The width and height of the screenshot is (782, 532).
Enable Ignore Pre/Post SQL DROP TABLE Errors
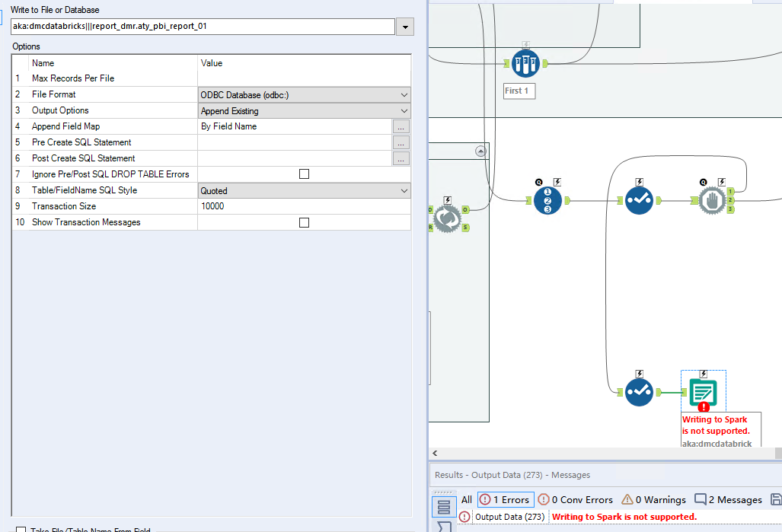(x=304, y=174)
